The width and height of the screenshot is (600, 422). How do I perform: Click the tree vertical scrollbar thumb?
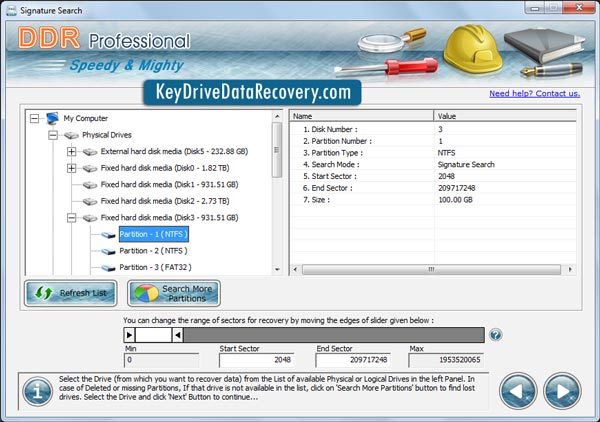277,150
